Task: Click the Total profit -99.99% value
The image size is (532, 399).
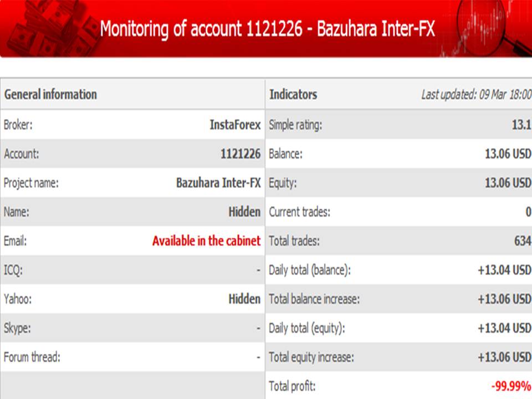Action: [511, 386]
